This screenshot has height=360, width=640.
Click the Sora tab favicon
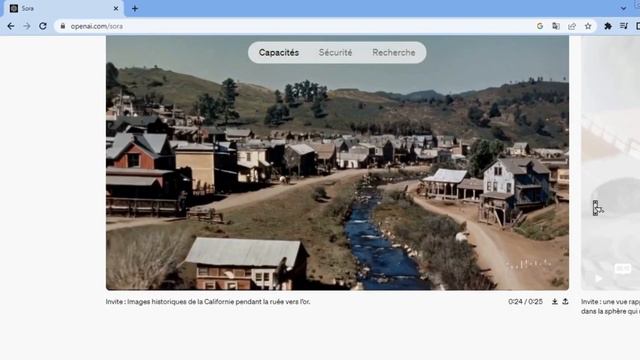14,9
